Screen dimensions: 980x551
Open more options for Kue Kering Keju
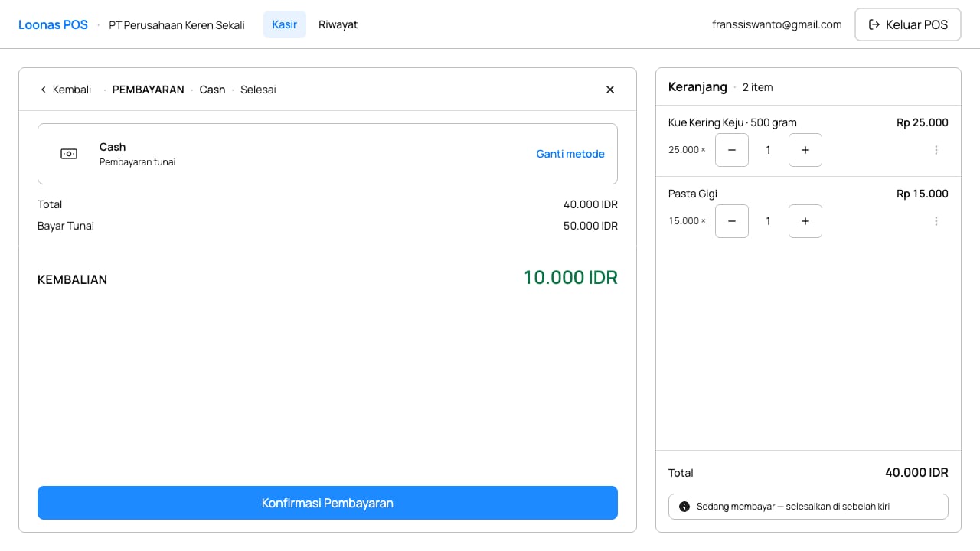[x=936, y=150]
